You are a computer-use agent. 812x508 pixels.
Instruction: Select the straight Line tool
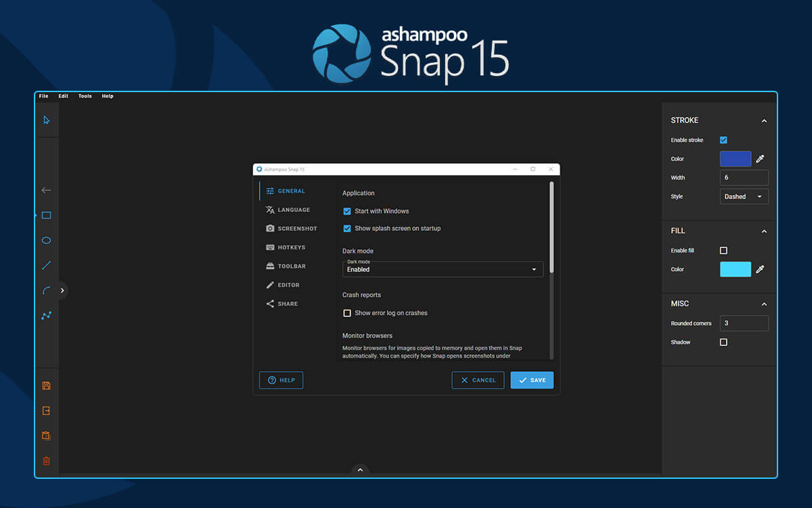[x=47, y=266]
